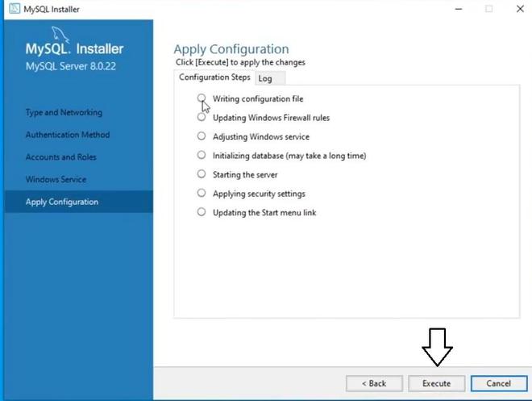Close the MySQL Installer window
This screenshot has width=532, height=401.
pyautogui.click(x=520, y=9)
